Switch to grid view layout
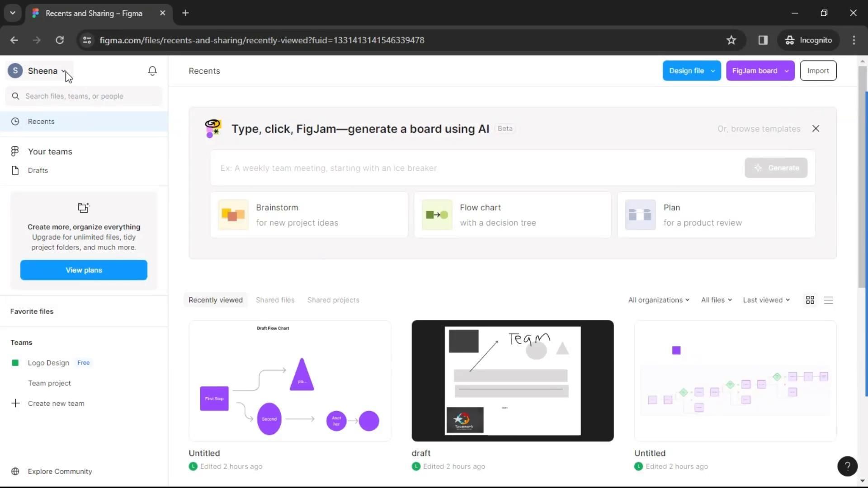Image resolution: width=868 pixels, height=488 pixels. coord(810,300)
